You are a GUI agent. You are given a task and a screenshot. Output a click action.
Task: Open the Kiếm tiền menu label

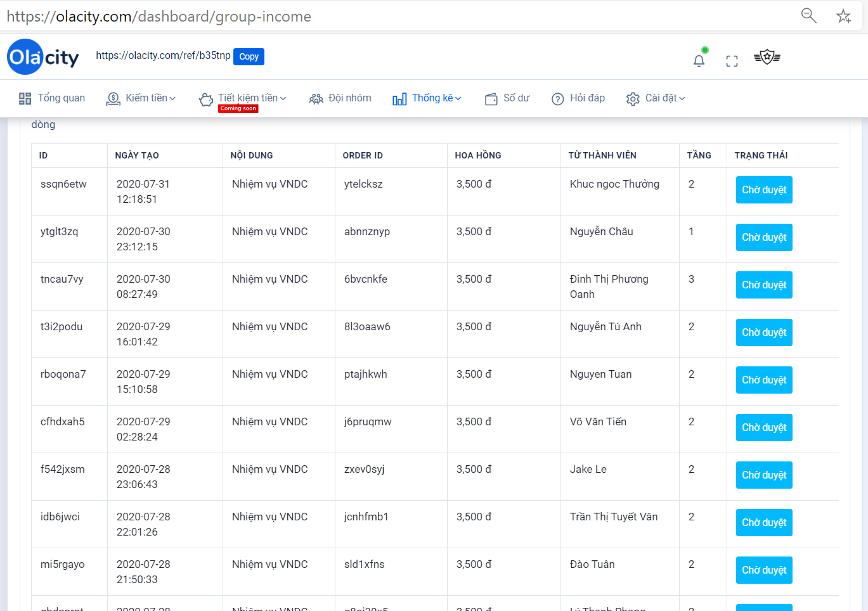tap(146, 98)
